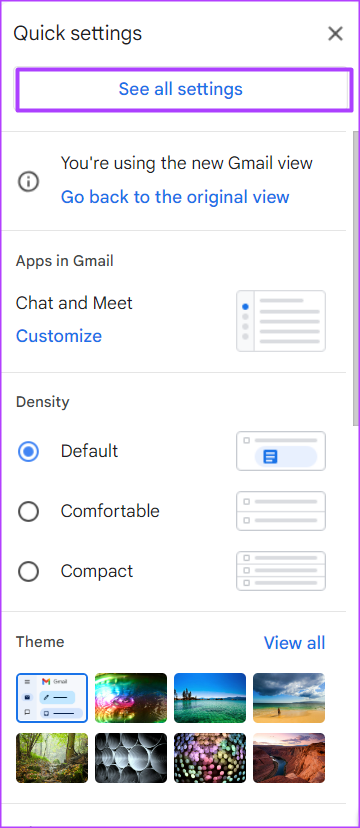Click Go back to the original view
The image size is (360, 828).
tap(175, 197)
